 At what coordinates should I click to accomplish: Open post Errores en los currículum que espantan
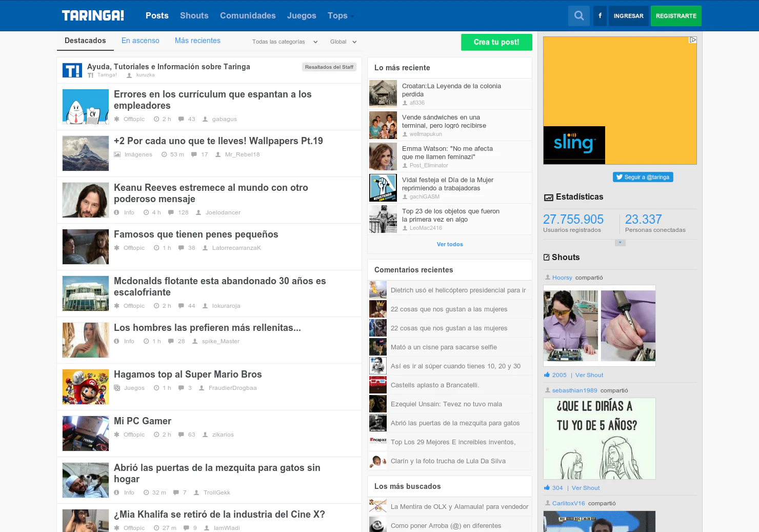[x=213, y=100]
